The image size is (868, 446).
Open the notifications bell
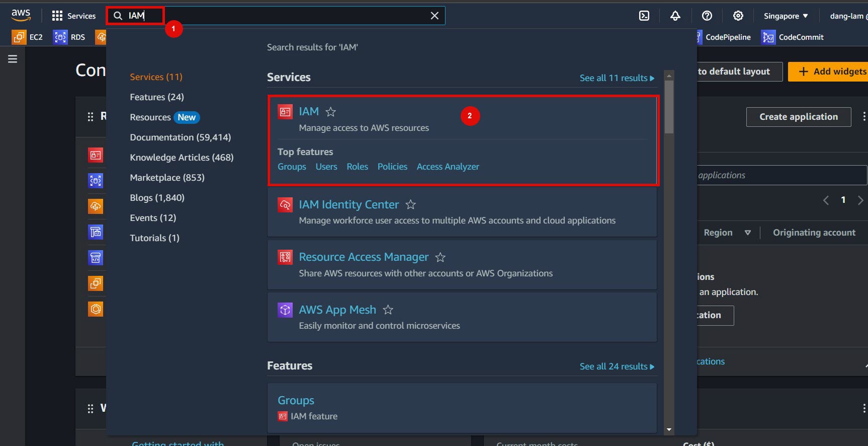(x=675, y=16)
